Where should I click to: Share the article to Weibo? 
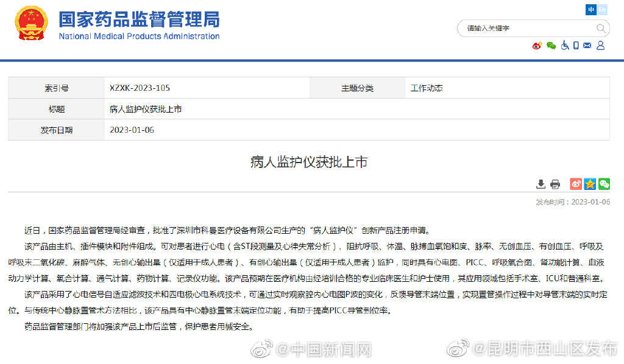pos(575,183)
